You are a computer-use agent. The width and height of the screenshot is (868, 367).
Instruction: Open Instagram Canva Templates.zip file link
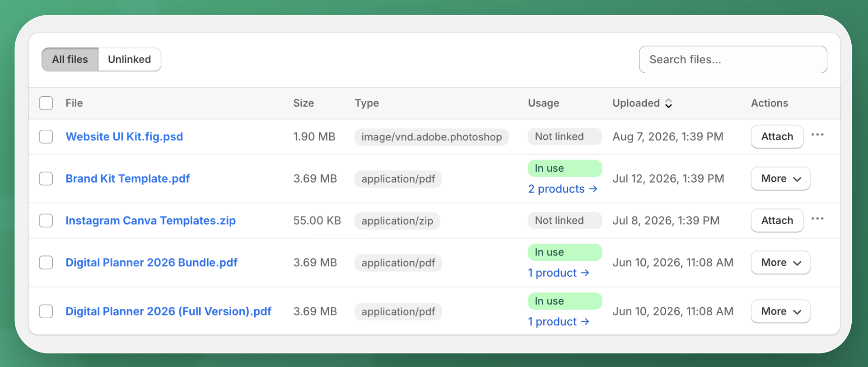tap(150, 221)
